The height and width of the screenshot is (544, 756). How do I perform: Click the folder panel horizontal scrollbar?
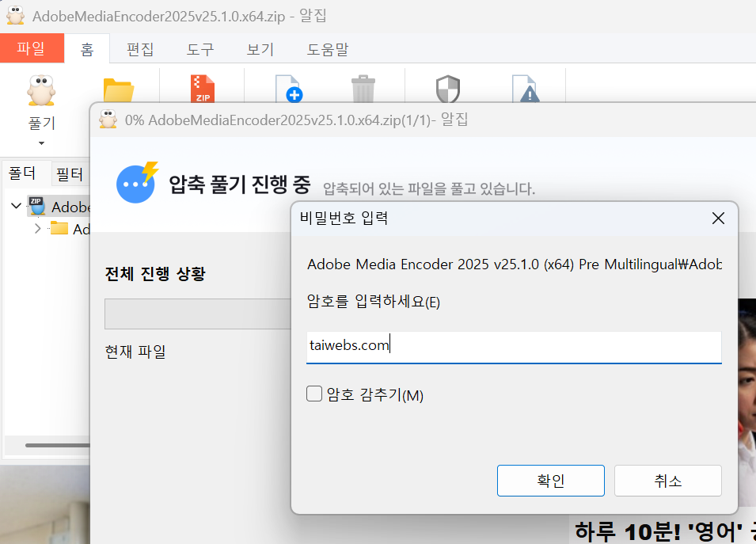coord(57,445)
